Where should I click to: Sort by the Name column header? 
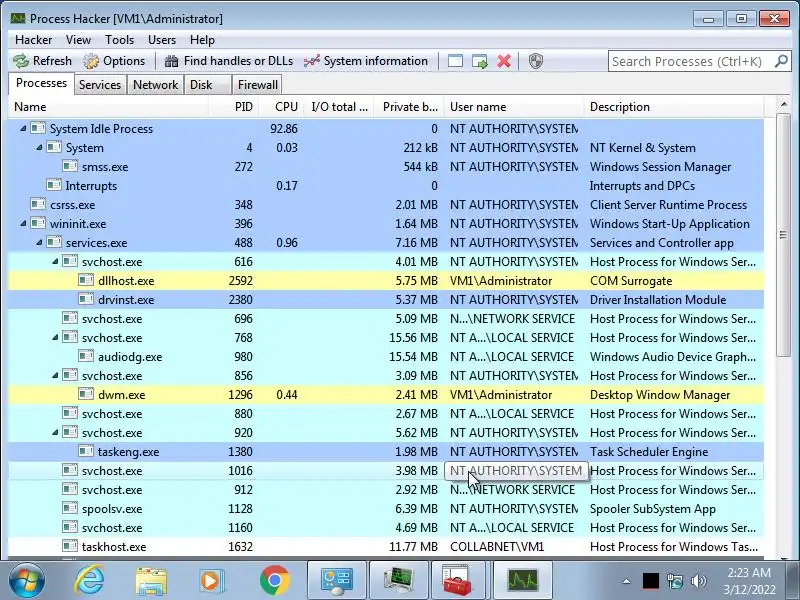click(x=109, y=107)
